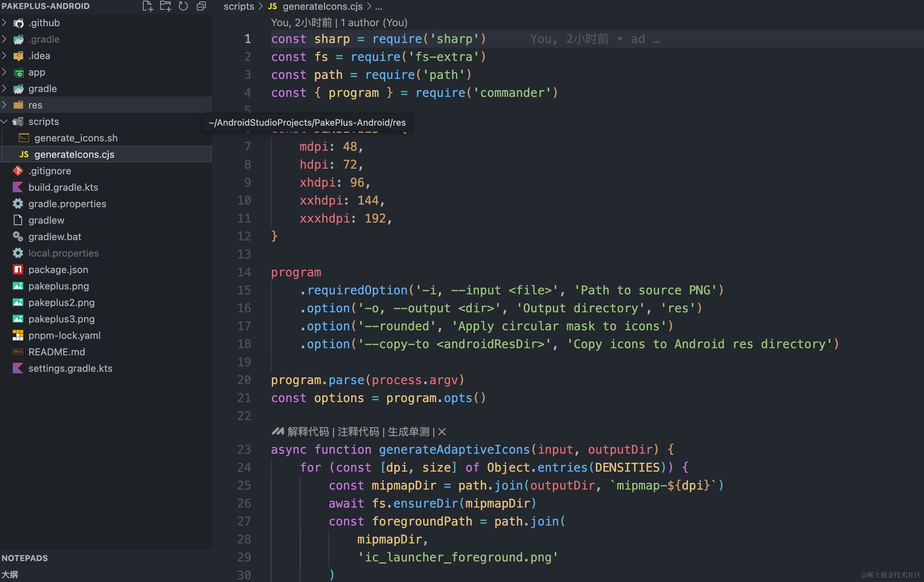Click the New Folder icon in explorer header
This screenshot has width=924, height=582.
click(x=166, y=6)
